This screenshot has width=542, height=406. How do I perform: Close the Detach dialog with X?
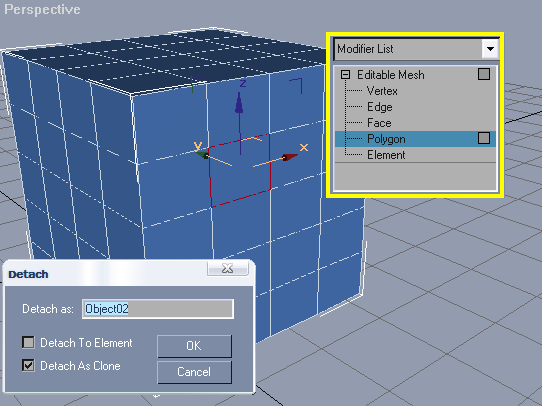point(227,268)
